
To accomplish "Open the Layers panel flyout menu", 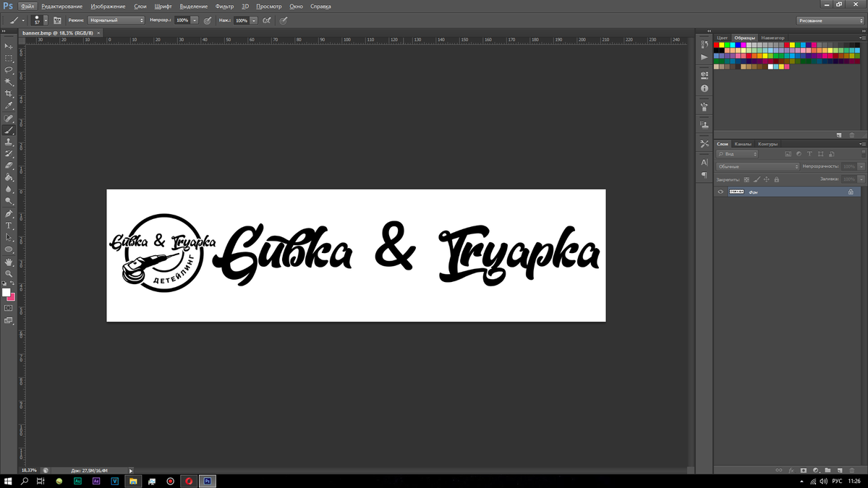I will (861, 143).
